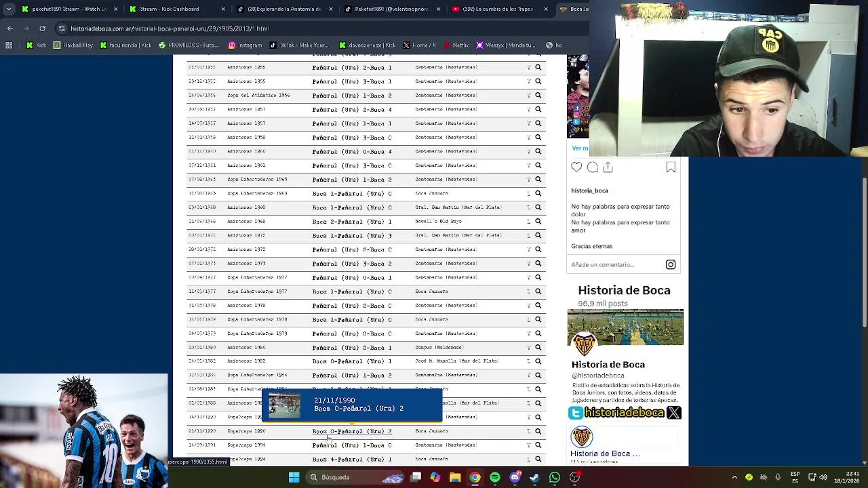The height and width of the screenshot is (488, 868).
Task: Open Boca 1-Peñarol (Uru) 3 match link
Action: [x=352, y=235]
